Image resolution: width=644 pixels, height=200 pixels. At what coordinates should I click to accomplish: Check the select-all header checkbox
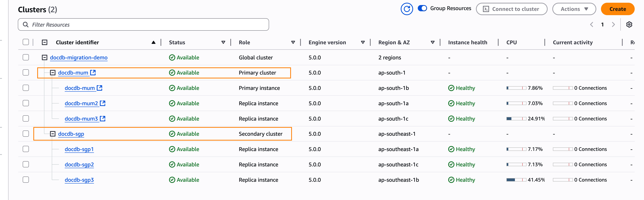(26, 42)
